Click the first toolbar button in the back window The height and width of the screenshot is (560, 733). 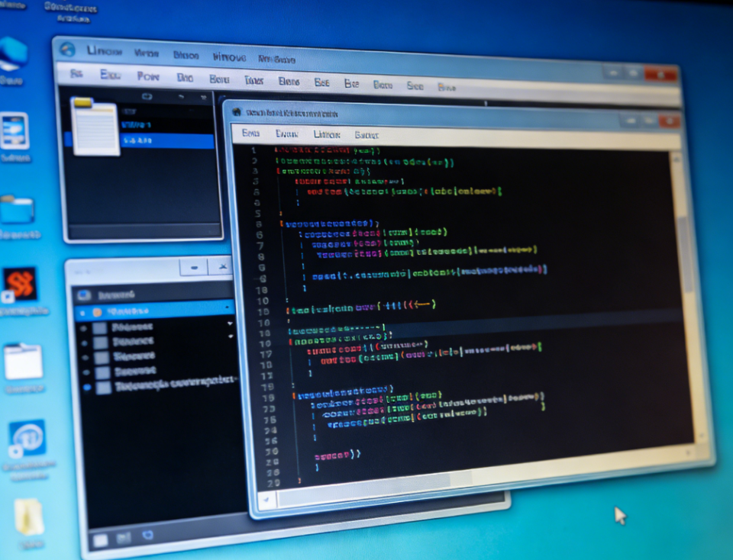pos(76,74)
